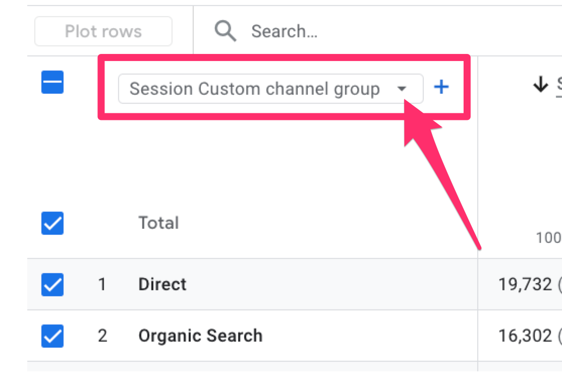Click row number 1 in the table
Viewport: 562px width, 392px height.
(102, 285)
